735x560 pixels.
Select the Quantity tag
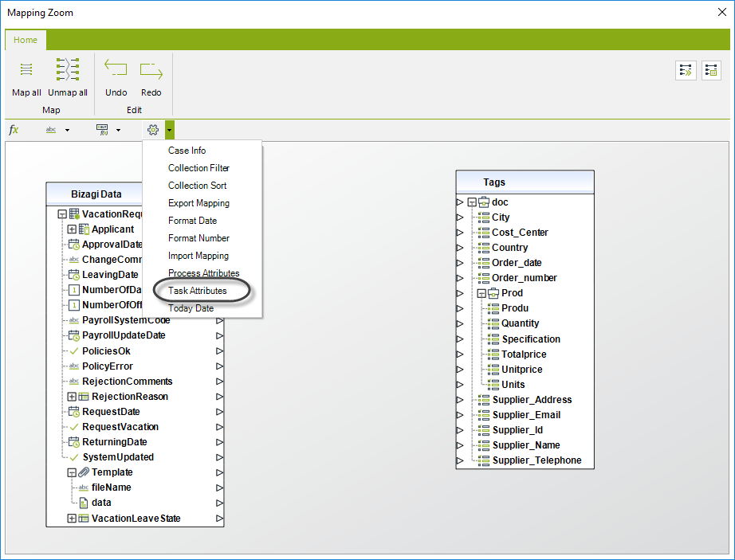tap(521, 323)
